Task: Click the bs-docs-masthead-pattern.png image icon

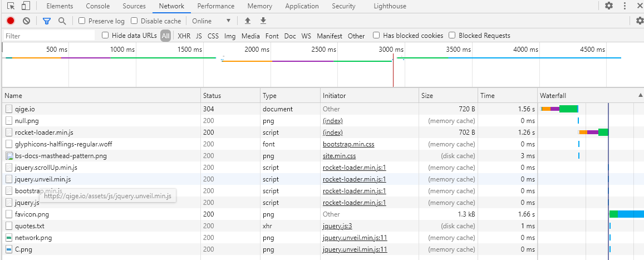Action: pos(9,156)
